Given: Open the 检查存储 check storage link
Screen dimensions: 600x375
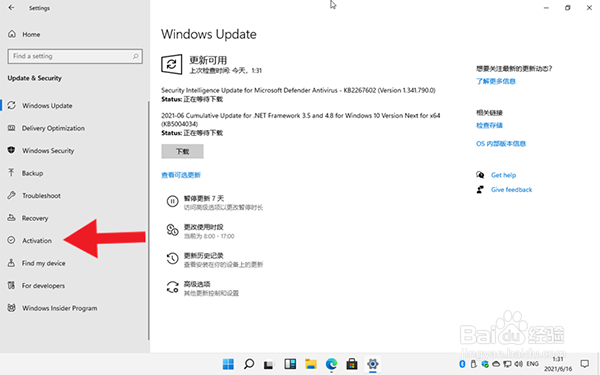Looking at the screenshot, I should [x=489, y=126].
